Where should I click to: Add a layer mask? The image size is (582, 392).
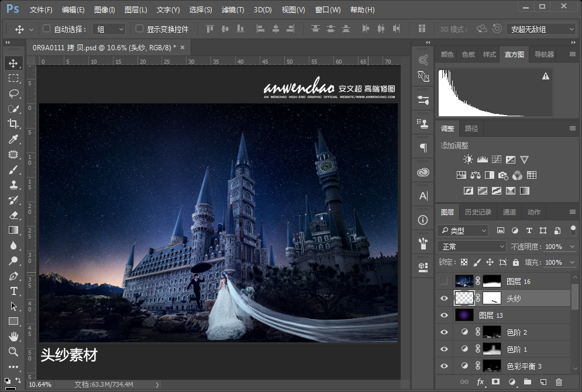point(495,381)
